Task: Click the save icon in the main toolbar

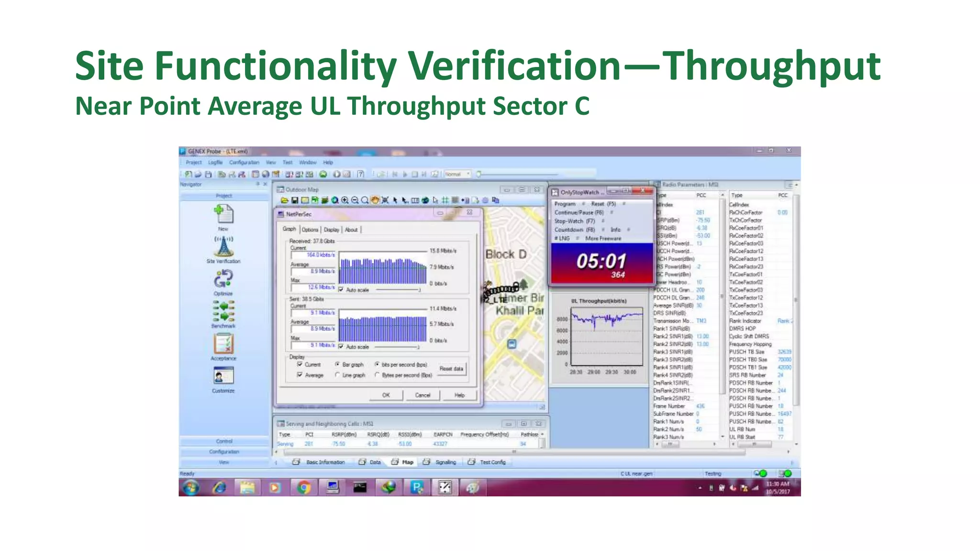Action: 208,174
